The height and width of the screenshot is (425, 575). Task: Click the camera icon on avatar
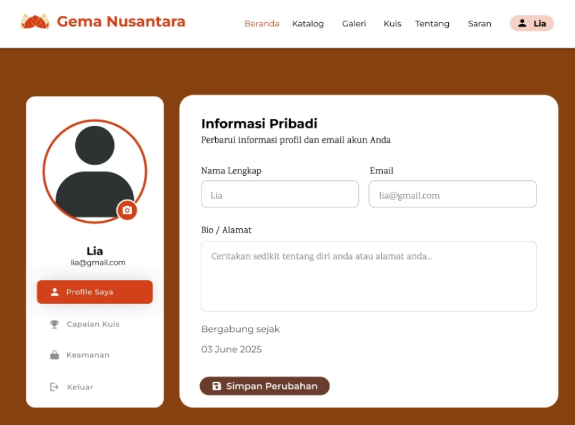coord(127,210)
